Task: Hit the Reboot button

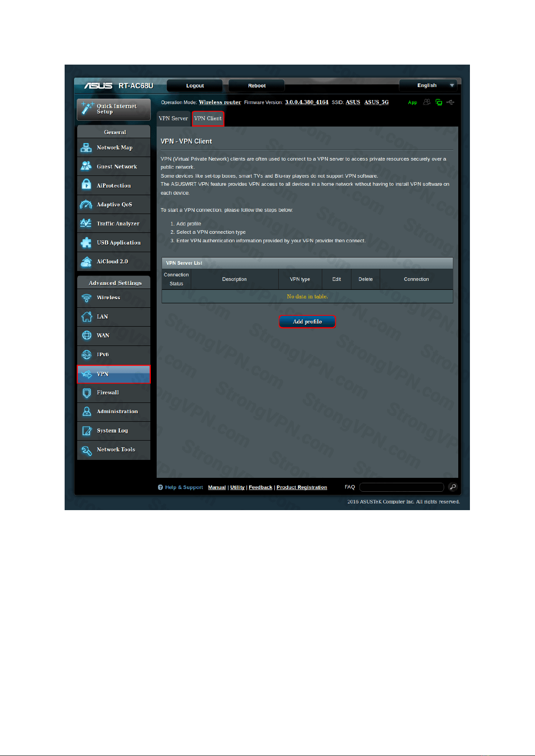Action: [257, 85]
